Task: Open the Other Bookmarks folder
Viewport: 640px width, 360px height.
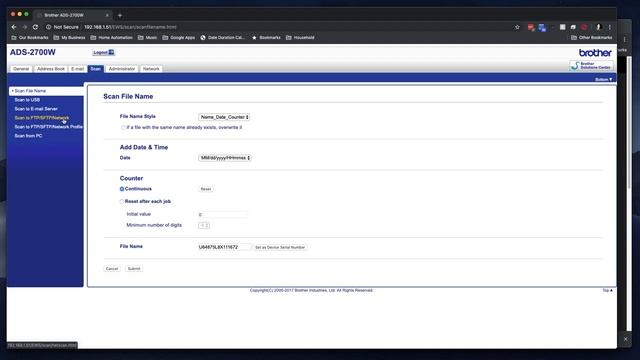Action: tap(591, 38)
